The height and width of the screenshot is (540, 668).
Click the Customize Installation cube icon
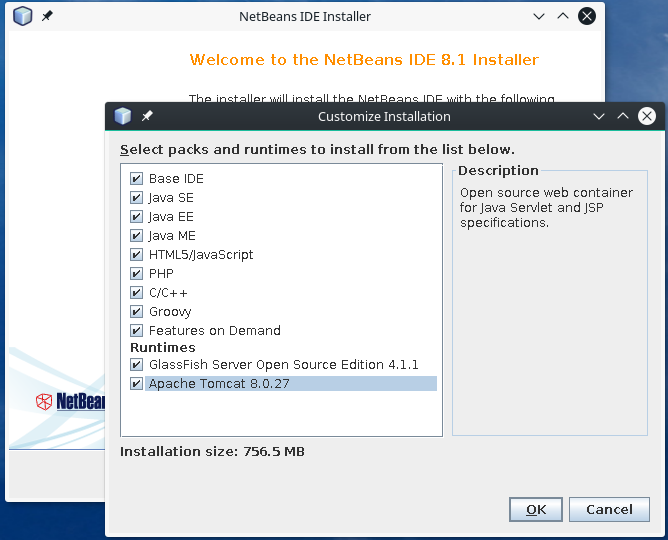(x=123, y=116)
